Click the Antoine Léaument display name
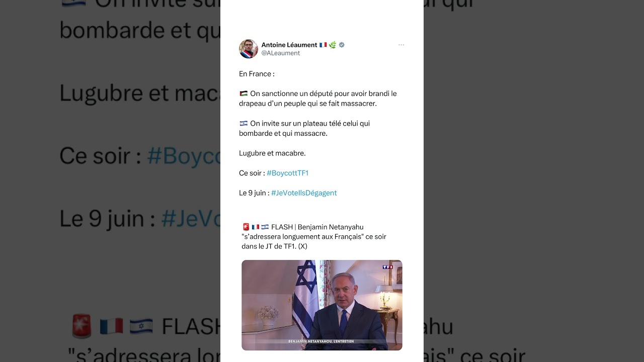 289,45
